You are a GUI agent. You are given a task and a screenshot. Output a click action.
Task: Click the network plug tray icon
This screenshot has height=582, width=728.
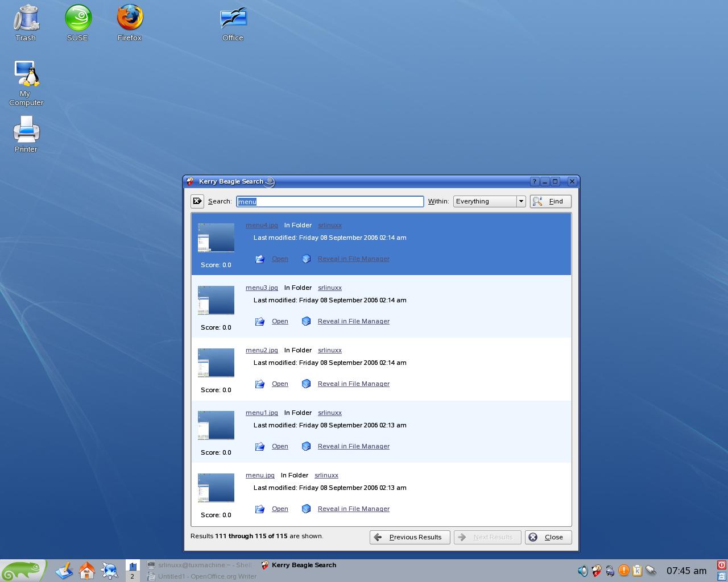tap(651, 571)
